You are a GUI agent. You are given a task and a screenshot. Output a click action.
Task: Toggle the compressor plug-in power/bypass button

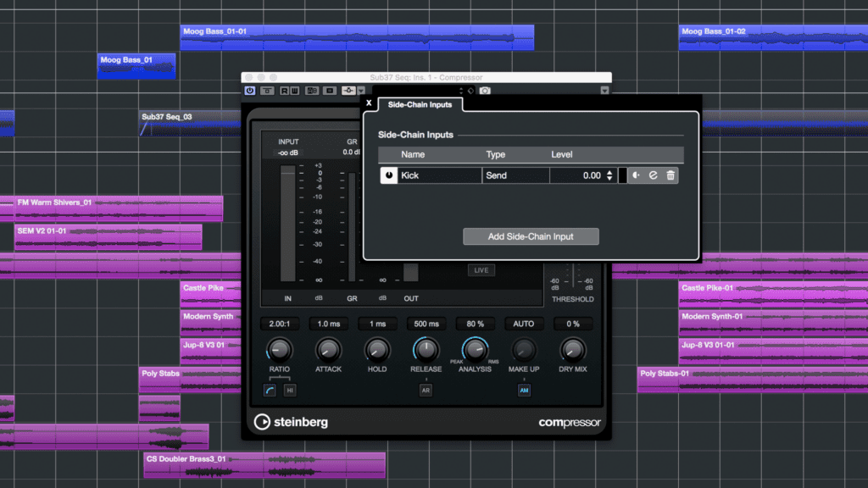250,91
